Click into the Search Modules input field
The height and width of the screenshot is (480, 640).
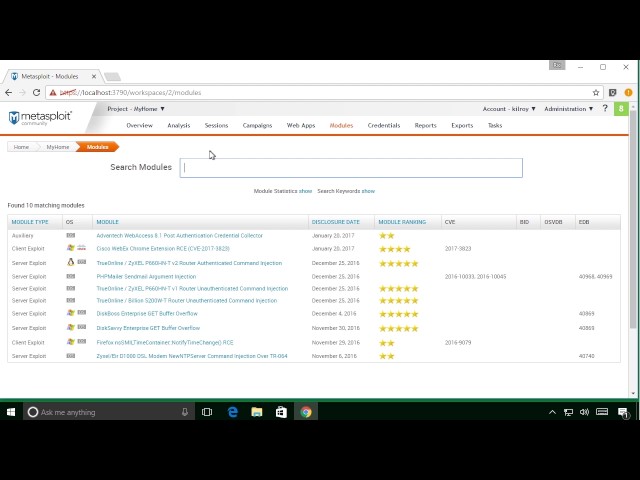[x=351, y=168]
